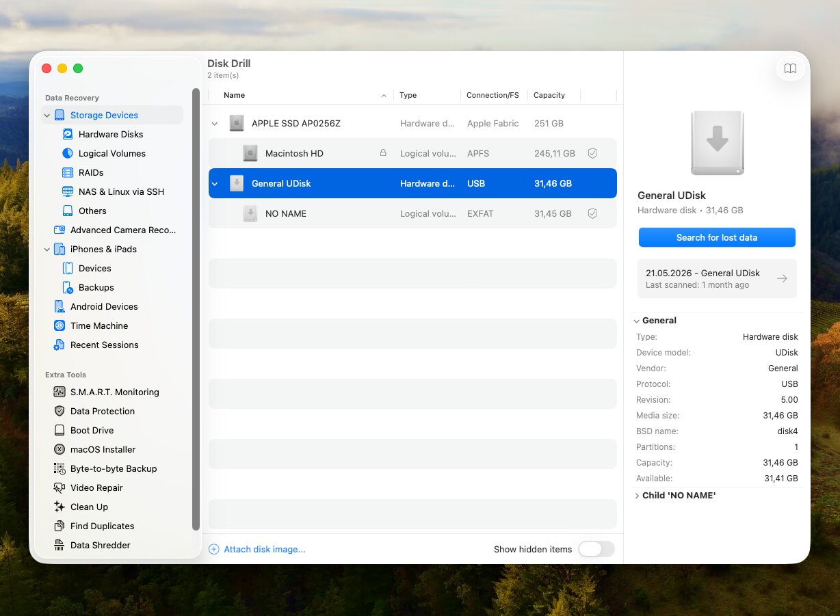840x616 pixels.
Task: Toggle the Show hidden items switch
Action: [x=596, y=549]
